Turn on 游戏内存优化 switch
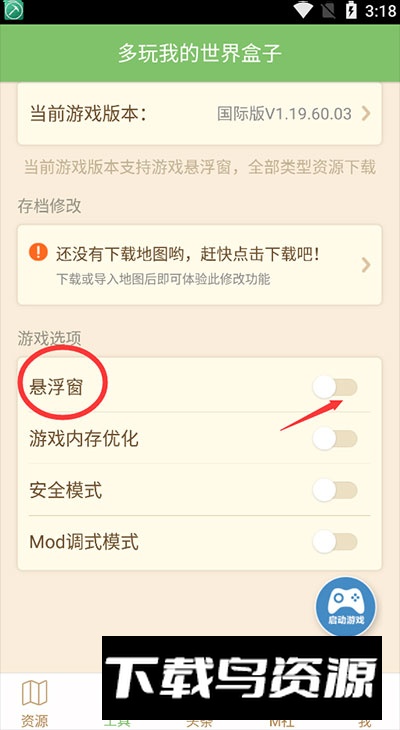The image size is (400, 730). [335, 439]
